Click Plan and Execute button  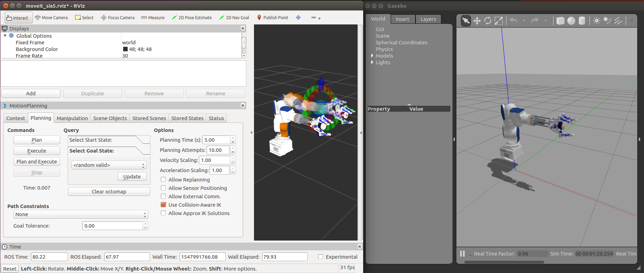coord(37,162)
